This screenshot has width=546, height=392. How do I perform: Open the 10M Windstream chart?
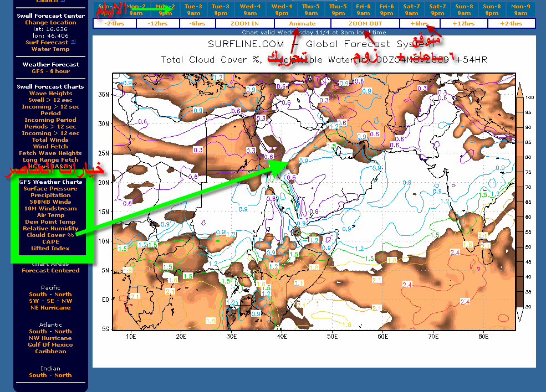tap(50, 208)
